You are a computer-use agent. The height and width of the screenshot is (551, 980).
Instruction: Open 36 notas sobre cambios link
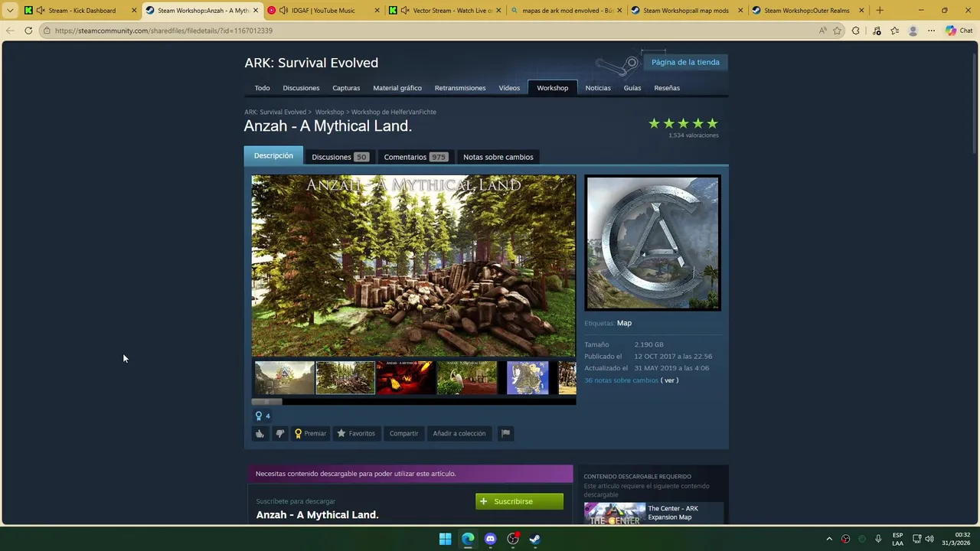point(621,380)
